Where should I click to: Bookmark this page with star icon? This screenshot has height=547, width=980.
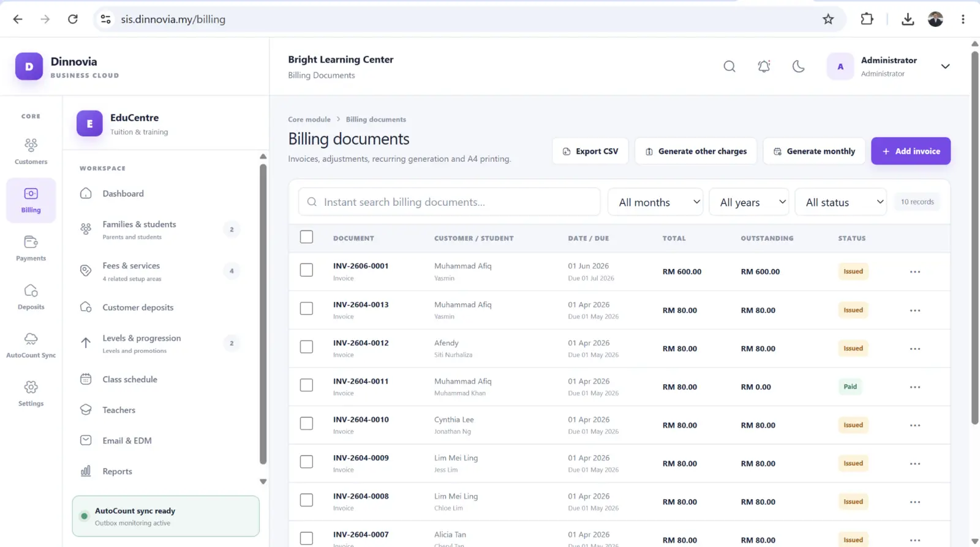coord(828,19)
